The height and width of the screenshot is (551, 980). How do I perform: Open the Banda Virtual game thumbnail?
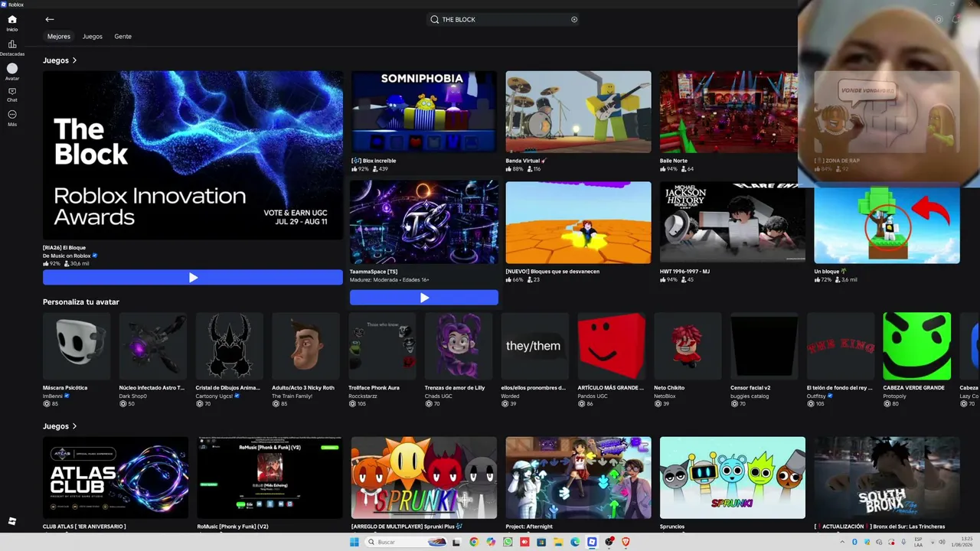(578, 112)
